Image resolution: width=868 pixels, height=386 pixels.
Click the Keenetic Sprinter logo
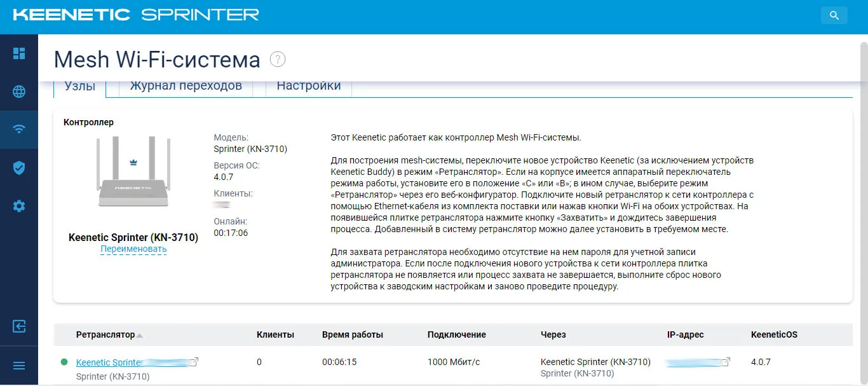(136, 15)
